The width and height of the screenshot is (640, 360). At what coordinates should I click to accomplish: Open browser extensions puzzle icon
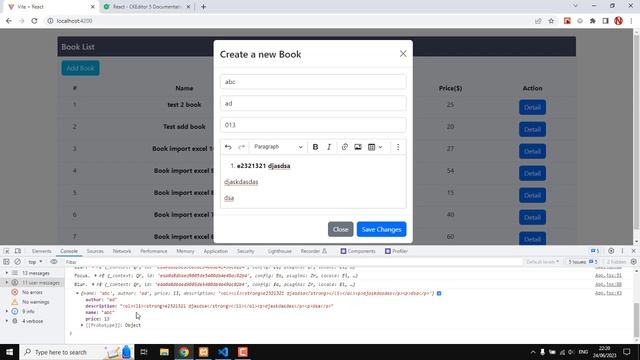click(593, 21)
